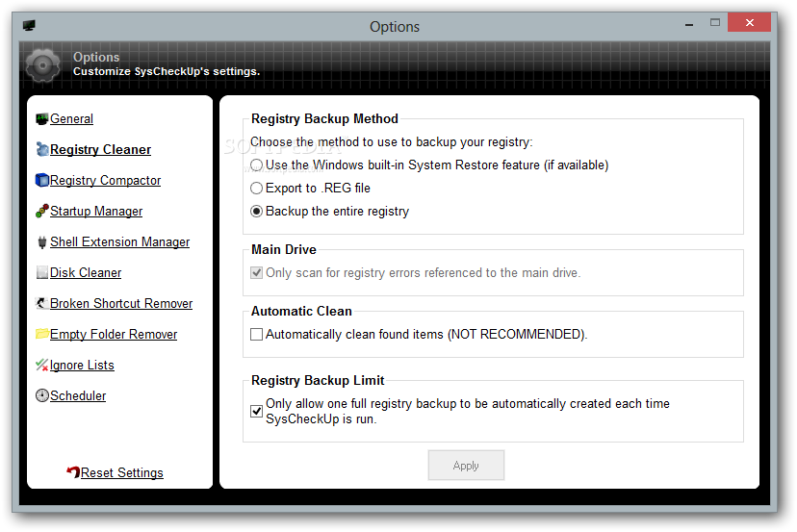
Task: Click the Empty Folder Remover folder icon
Action: point(42,334)
